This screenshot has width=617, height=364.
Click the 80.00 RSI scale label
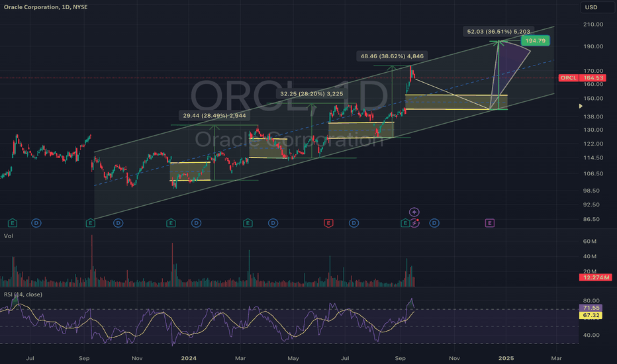click(591, 300)
